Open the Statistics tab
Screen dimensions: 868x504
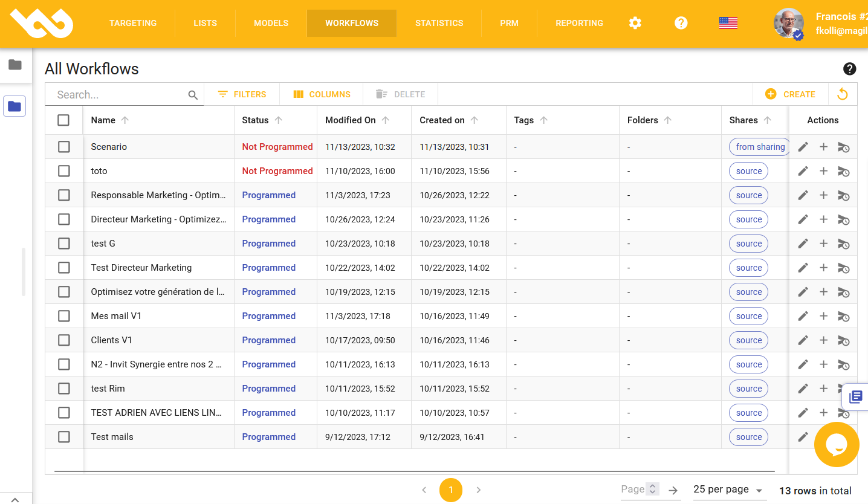(x=439, y=24)
